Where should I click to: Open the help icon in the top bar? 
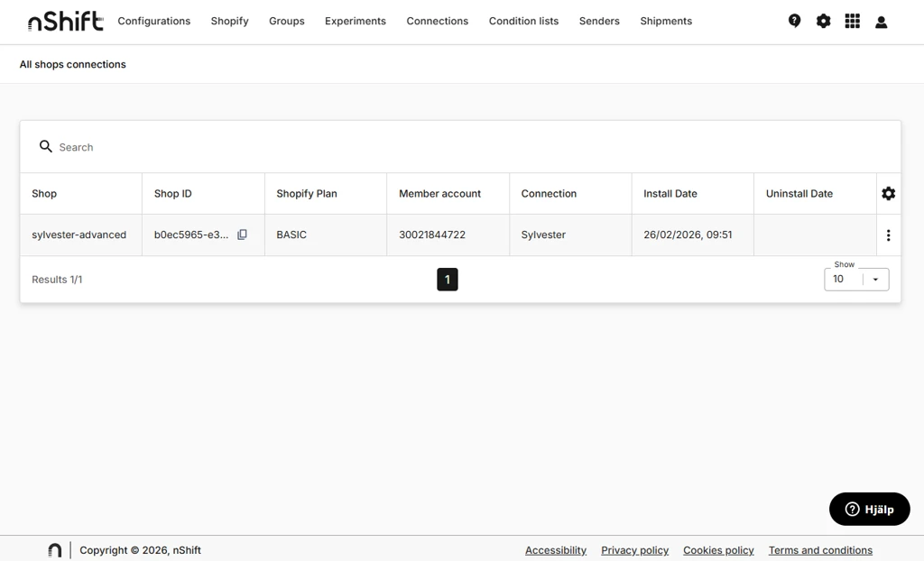click(794, 20)
